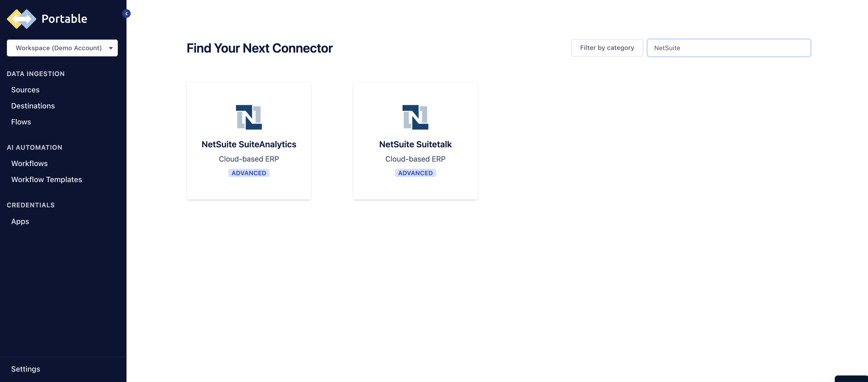The width and height of the screenshot is (868, 382).
Task: Navigate to Workflows
Action: [29, 163]
